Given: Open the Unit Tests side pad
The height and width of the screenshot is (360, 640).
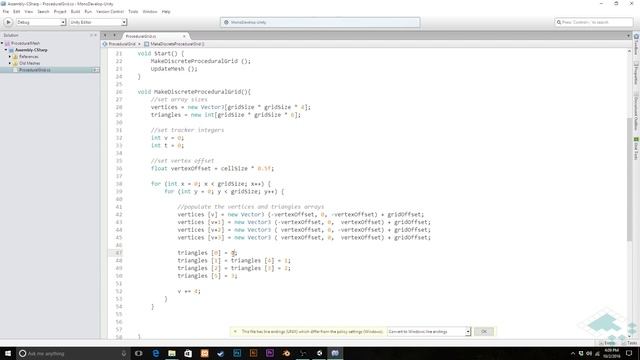Looking at the screenshot, I should (636, 149).
